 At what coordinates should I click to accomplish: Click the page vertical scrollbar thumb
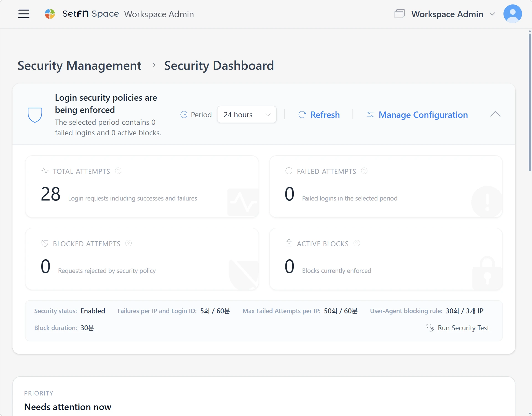530,103
